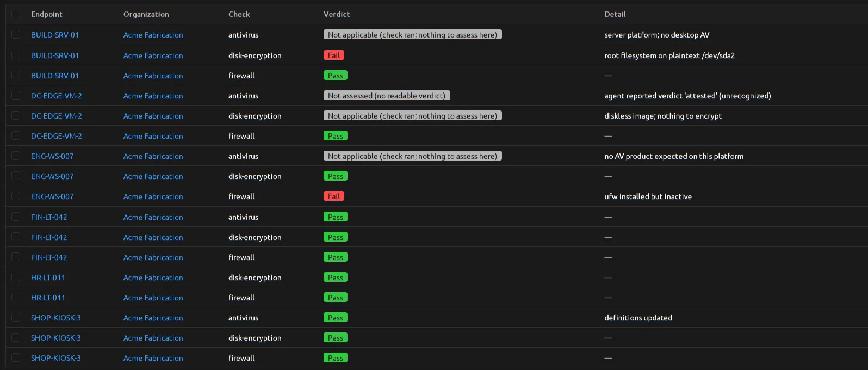Open HR-LT-011 link in the firewall row
This screenshot has width=868, height=370.
pyautogui.click(x=48, y=298)
